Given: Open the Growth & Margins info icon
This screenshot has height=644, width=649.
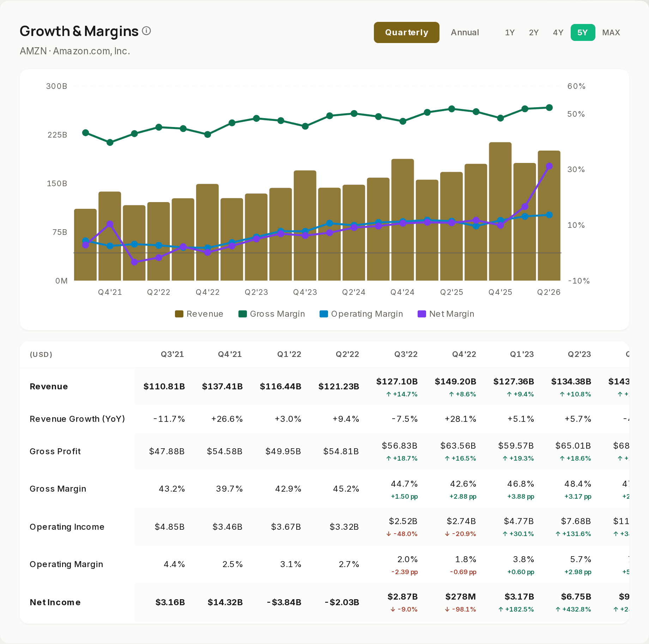Looking at the screenshot, I should (x=146, y=31).
